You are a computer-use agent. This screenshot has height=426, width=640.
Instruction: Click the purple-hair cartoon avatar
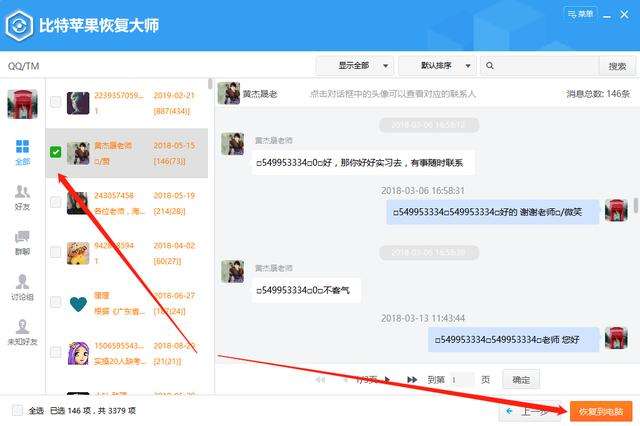pos(78,353)
